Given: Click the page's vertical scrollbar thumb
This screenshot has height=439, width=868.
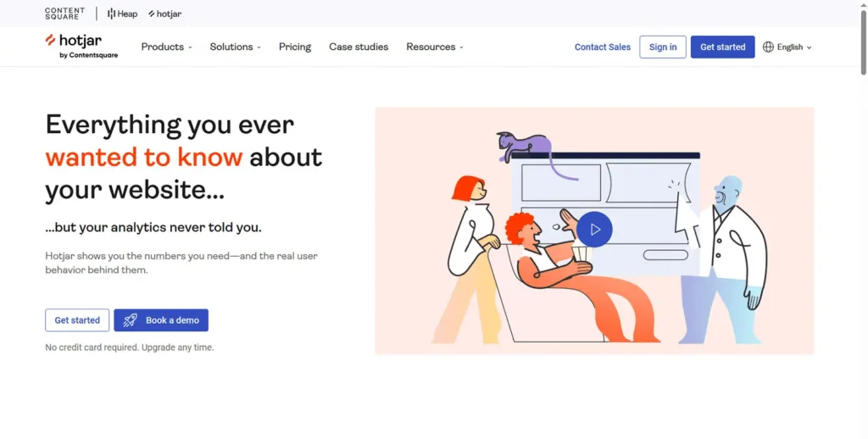Looking at the screenshot, I should click(863, 42).
